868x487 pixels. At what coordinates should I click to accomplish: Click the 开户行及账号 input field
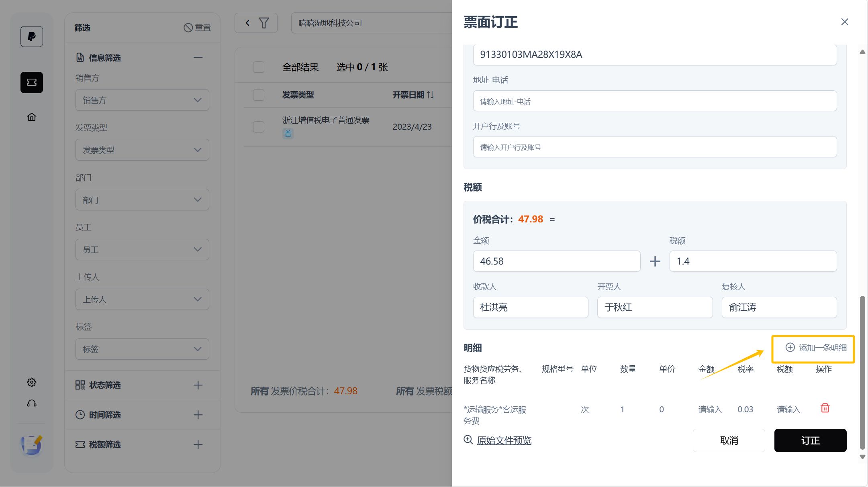[x=655, y=147]
